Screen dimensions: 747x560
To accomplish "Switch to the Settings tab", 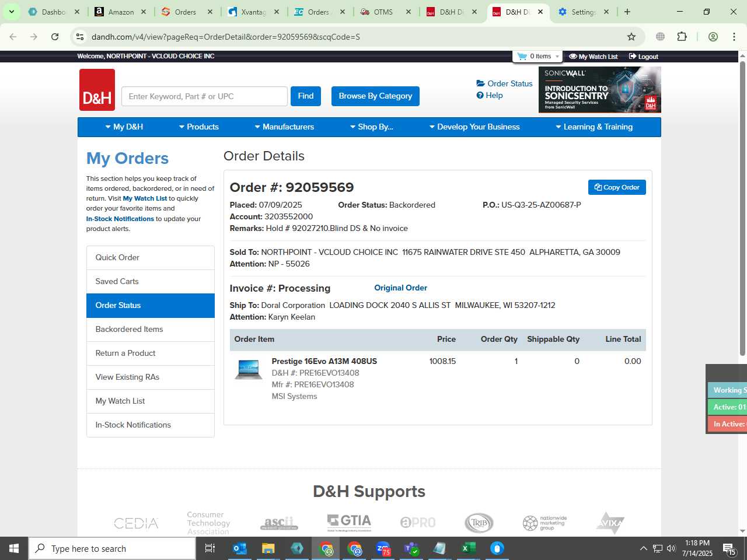I will point(584,12).
